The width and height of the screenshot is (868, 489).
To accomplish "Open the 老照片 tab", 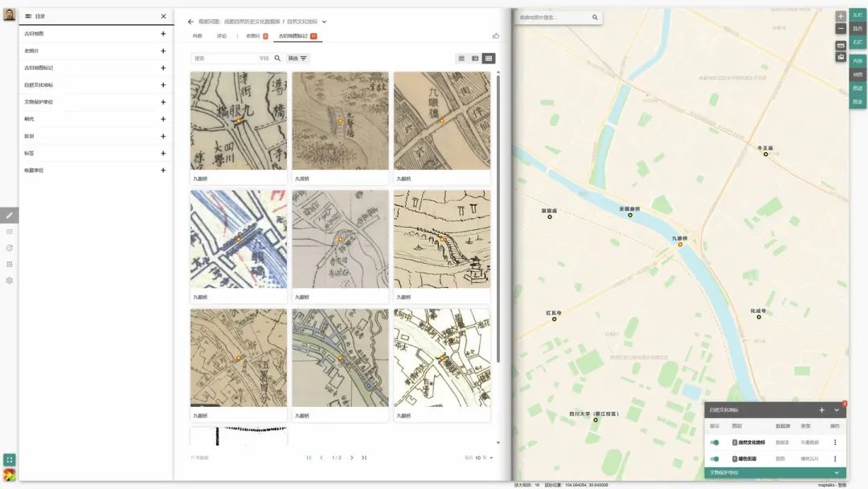I will [x=253, y=36].
